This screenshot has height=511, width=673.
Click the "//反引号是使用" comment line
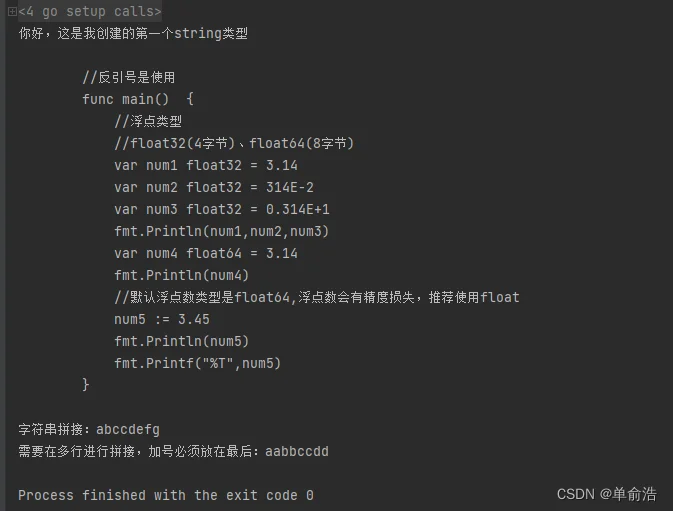click(129, 77)
